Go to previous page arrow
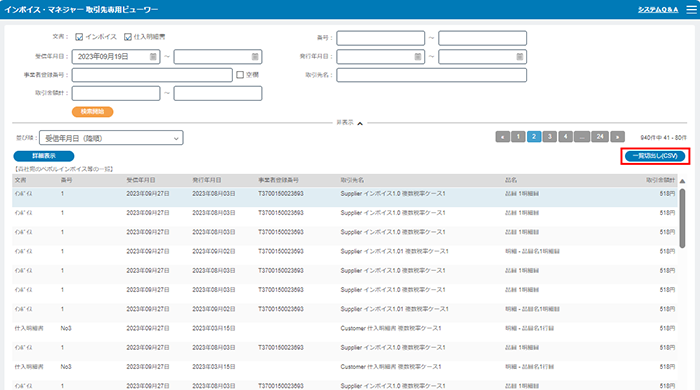The width and height of the screenshot is (700, 390). pyautogui.click(x=502, y=137)
